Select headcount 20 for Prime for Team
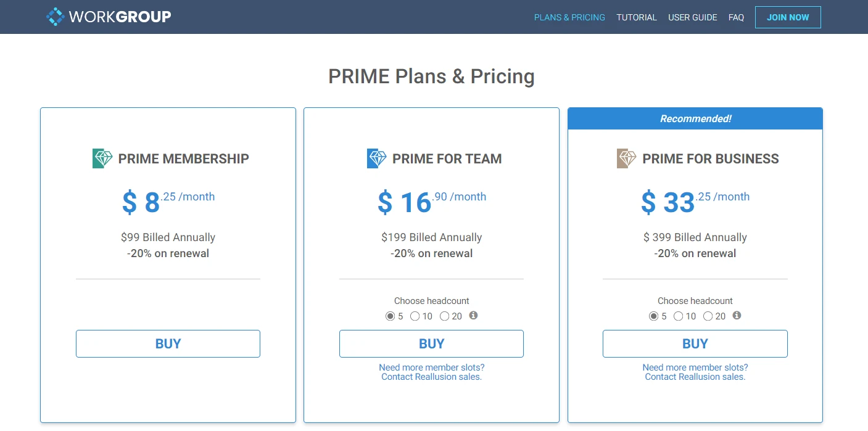 pos(444,316)
